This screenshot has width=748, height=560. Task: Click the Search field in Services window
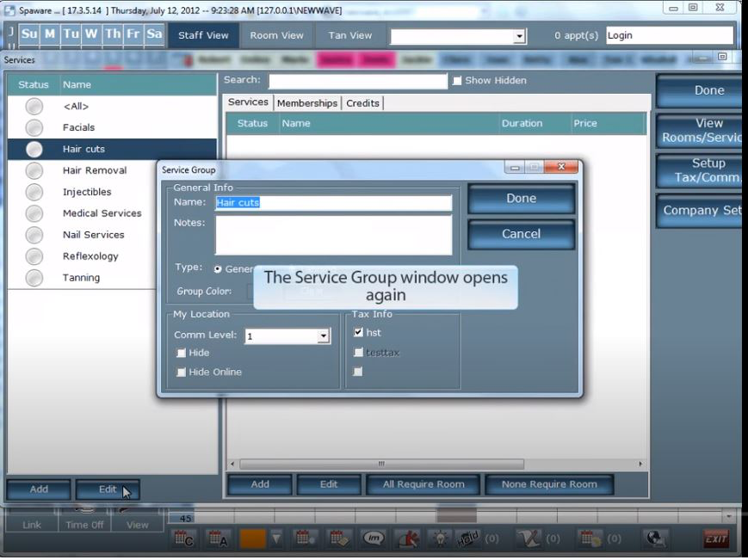pos(358,81)
